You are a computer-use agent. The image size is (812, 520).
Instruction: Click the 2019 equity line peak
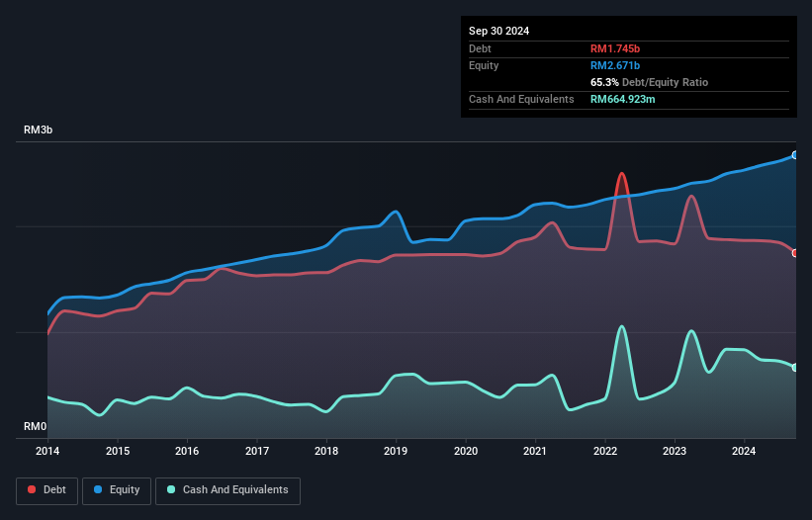click(x=396, y=212)
